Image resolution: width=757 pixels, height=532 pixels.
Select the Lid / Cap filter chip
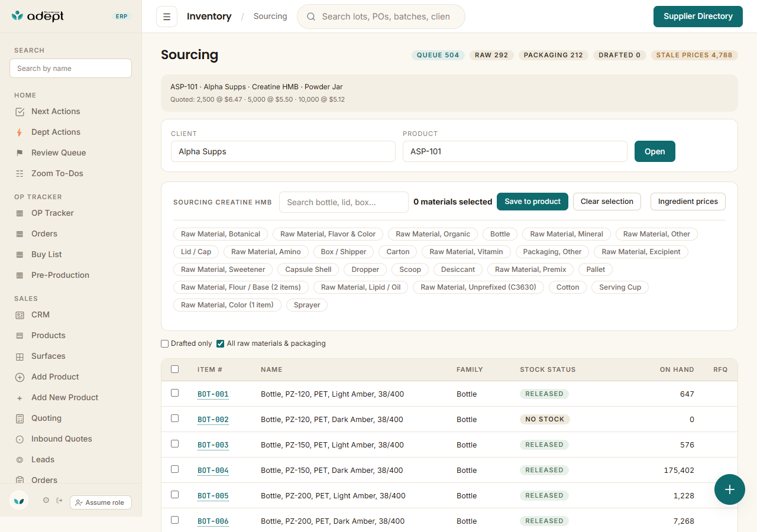(x=196, y=252)
